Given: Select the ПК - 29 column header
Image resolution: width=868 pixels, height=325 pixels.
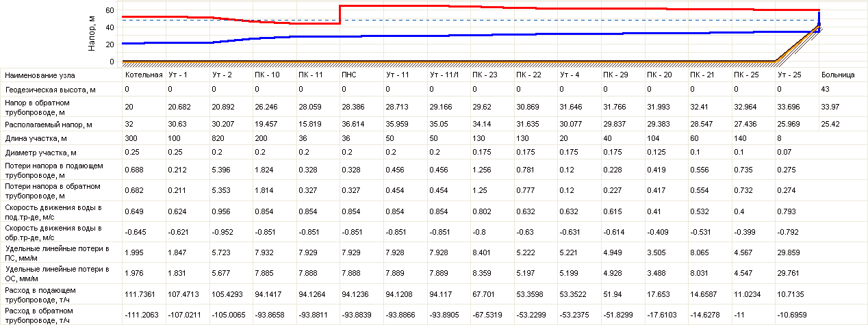Looking at the screenshot, I should point(615,75).
